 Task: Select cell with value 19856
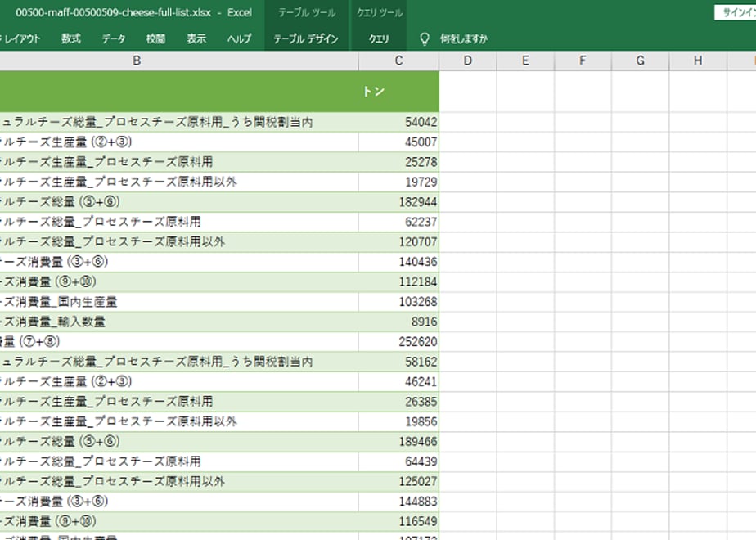tap(398, 422)
